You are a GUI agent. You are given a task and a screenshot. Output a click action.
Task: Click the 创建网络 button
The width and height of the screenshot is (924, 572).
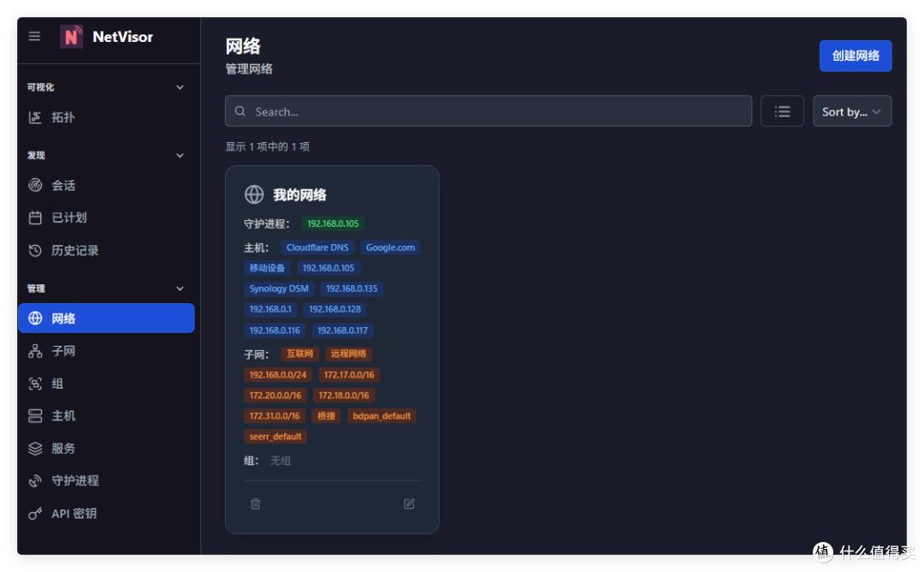point(855,56)
